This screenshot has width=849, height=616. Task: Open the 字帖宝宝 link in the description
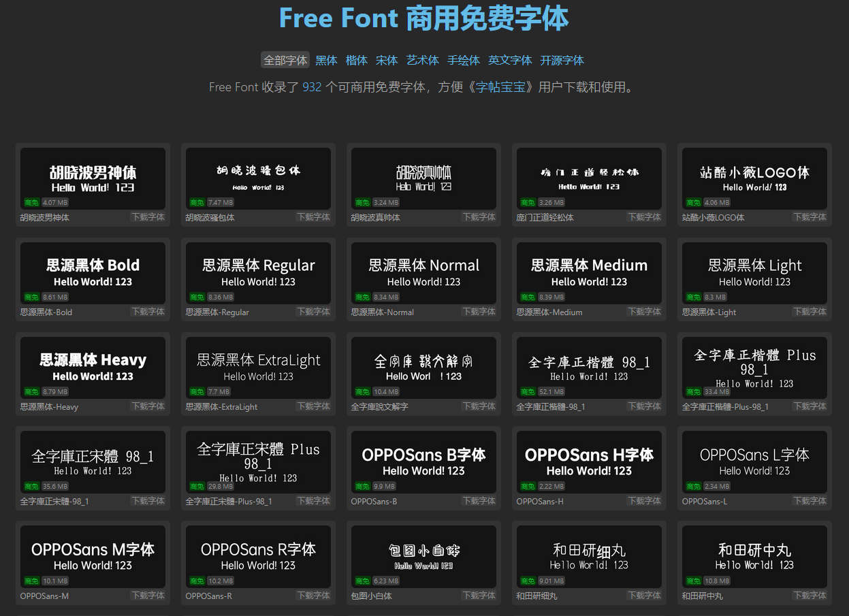coord(501,87)
